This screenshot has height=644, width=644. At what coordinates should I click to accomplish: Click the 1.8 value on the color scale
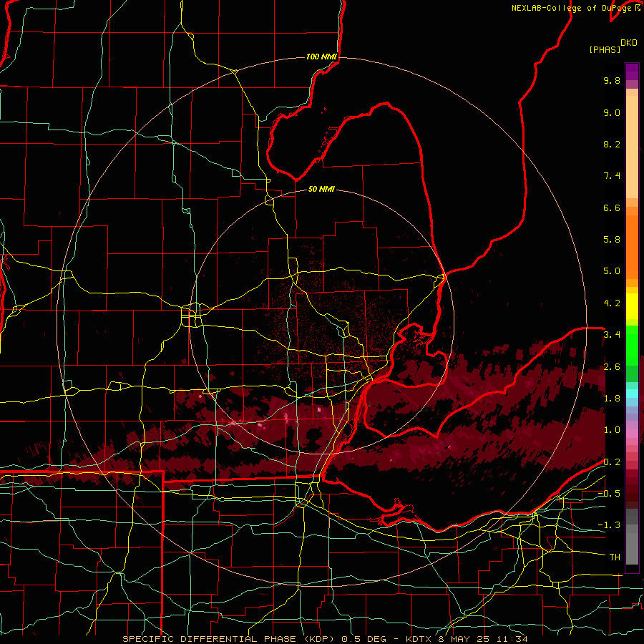pyautogui.click(x=612, y=399)
